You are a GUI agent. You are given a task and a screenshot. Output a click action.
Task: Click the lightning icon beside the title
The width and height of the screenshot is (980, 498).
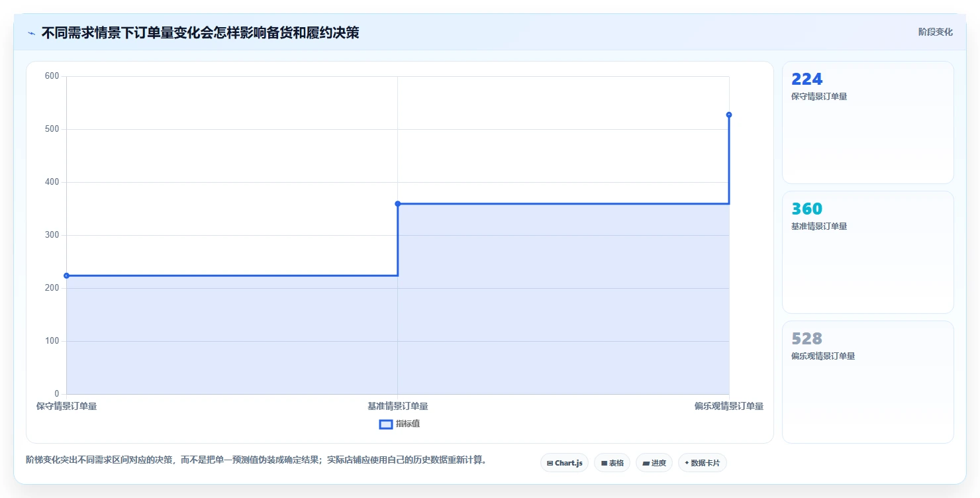(x=31, y=32)
